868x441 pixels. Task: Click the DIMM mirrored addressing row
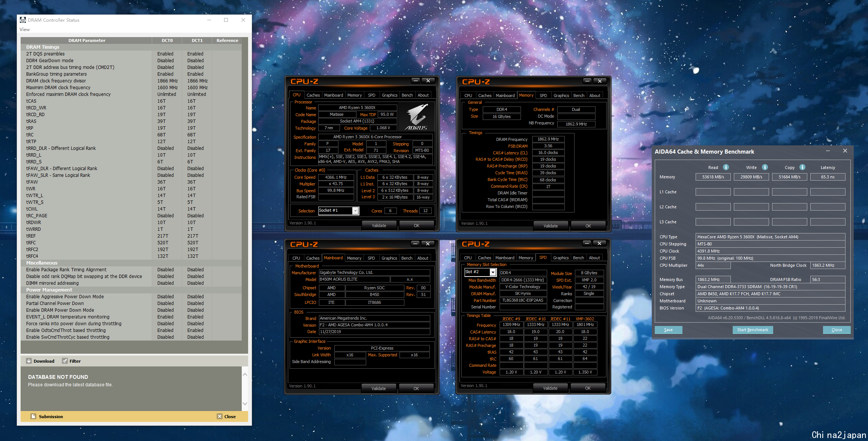click(x=131, y=283)
